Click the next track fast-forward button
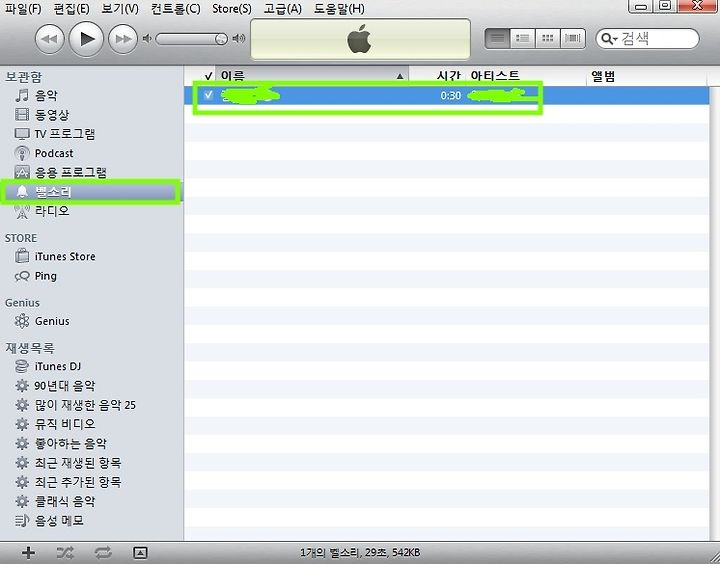Screen dimensions: 720x564 click(123, 39)
